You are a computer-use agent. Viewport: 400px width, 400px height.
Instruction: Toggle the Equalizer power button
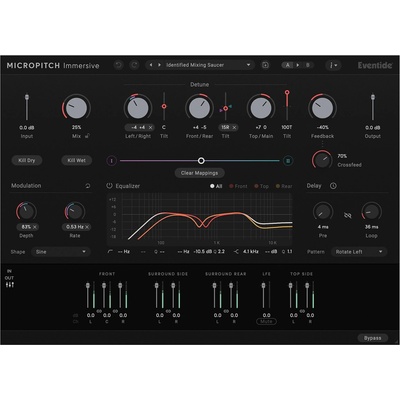click(x=109, y=186)
